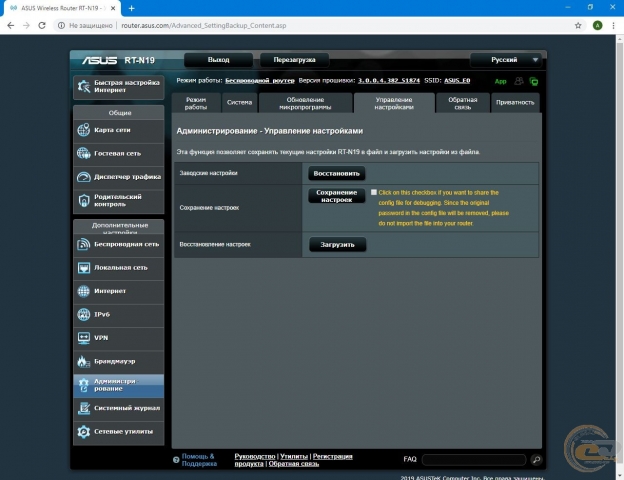The height and width of the screenshot is (480, 624).
Task: Click the FAQ search magnifier icon
Action: click(536, 460)
